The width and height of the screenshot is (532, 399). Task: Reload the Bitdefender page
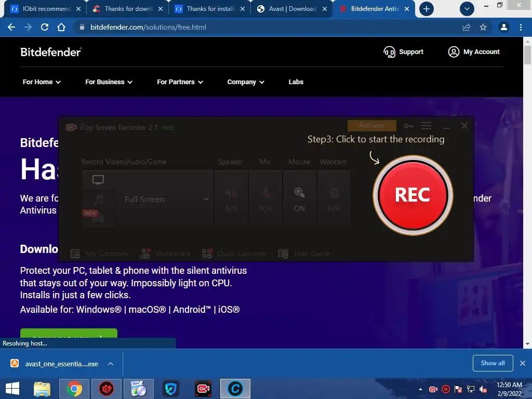(45, 27)
